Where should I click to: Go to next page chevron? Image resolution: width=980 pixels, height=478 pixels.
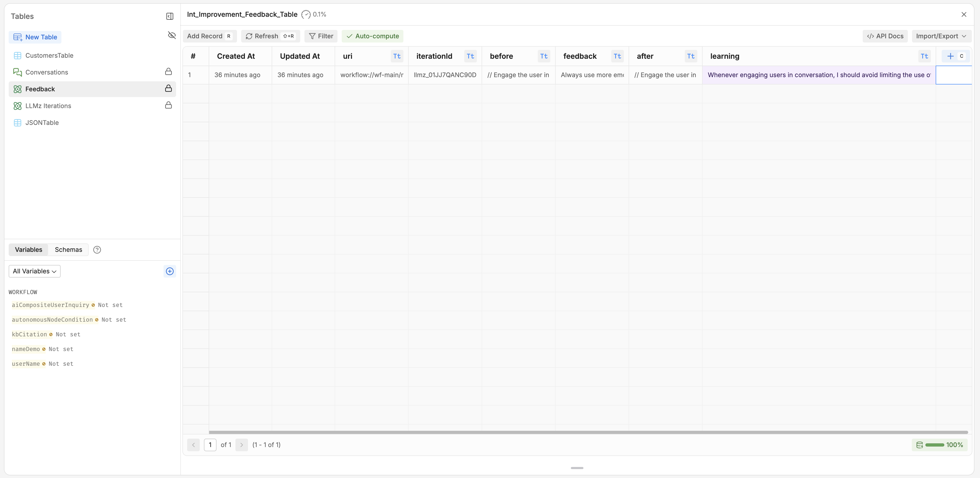[x=241, y=445]
